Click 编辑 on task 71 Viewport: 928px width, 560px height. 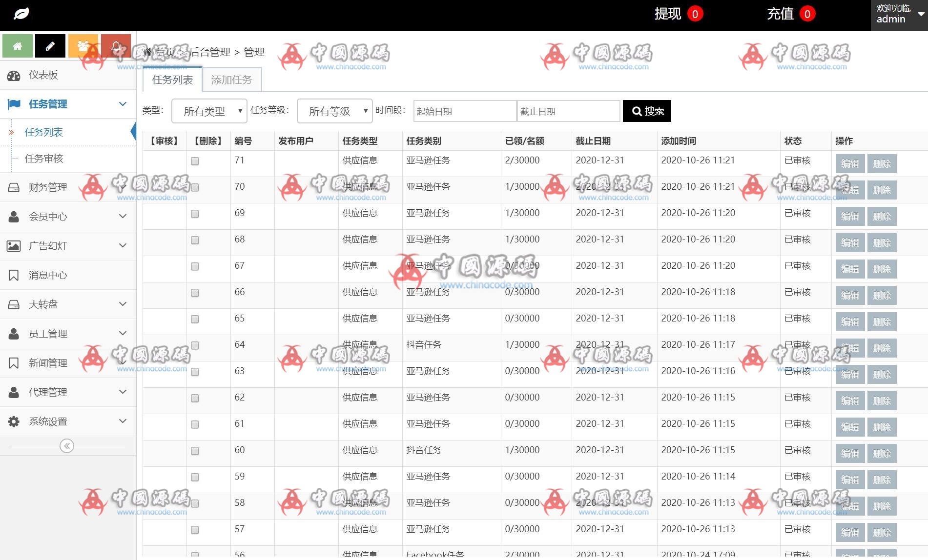point(849,163)
